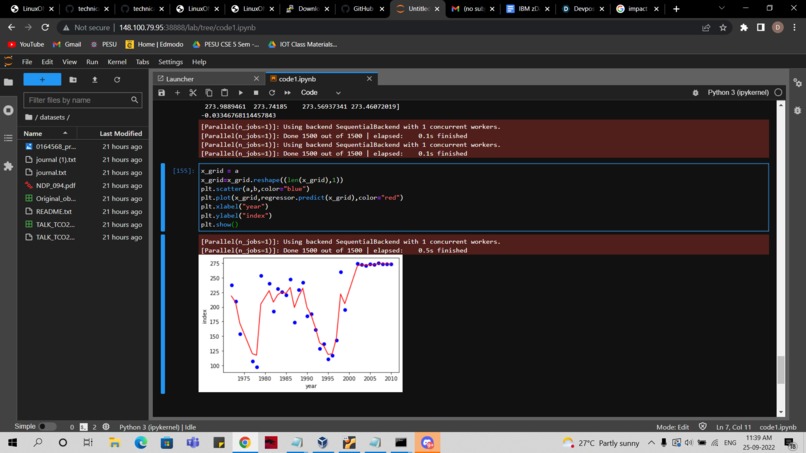Open the Property Inspector gears icon
Screen dimensions: 806x453
click(x=797, y=82)
